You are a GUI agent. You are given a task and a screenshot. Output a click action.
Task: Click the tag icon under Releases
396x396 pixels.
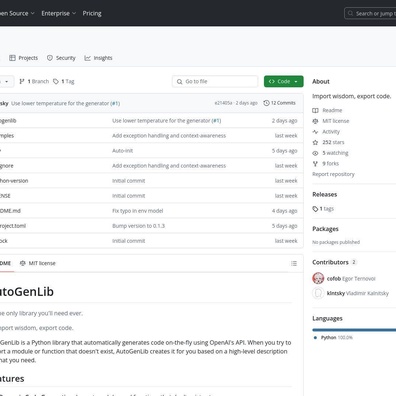315,209
